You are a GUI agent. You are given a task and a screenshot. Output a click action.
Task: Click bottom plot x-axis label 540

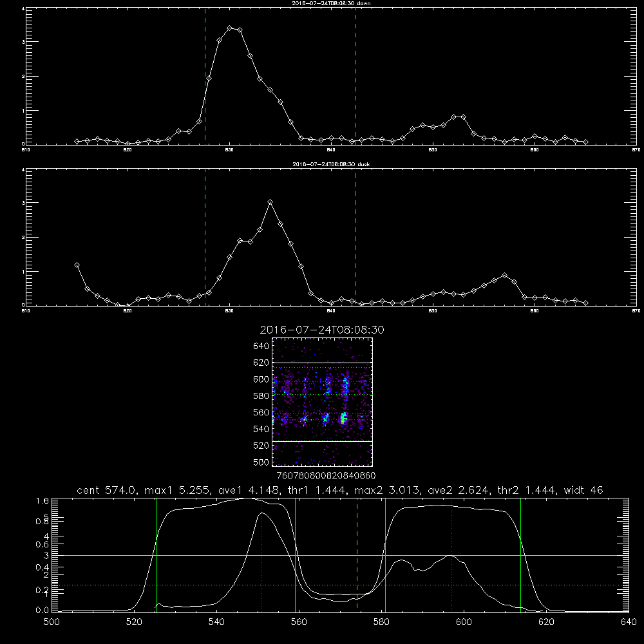click(x=216, y=622)
